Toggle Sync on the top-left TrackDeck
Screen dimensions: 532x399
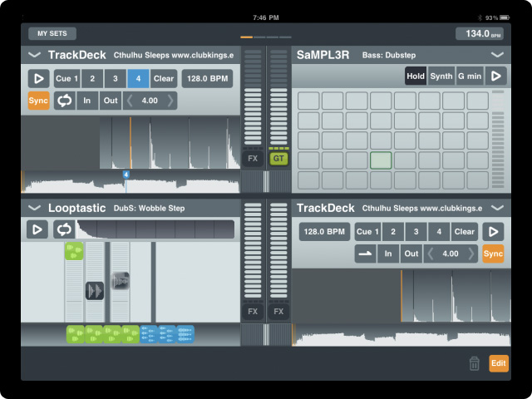tap(39, 101)
